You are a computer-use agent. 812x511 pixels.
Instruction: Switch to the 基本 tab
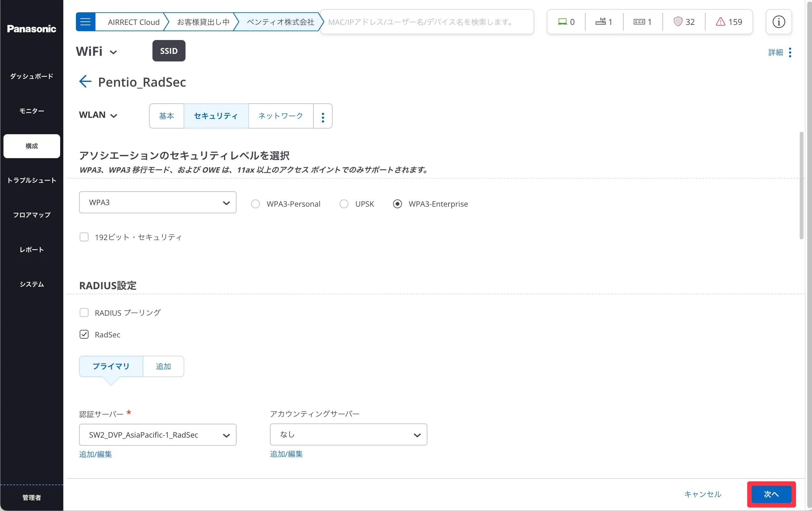[x=167, y=116]
